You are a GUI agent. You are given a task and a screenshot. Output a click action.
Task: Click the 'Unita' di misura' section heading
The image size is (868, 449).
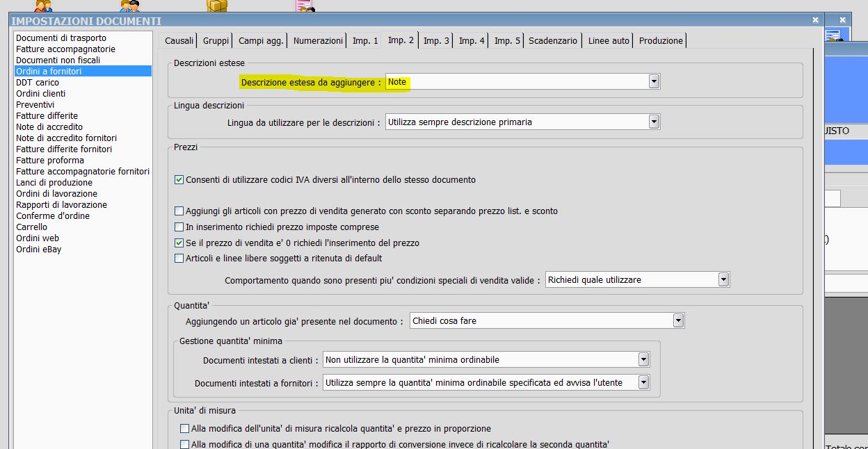coord(204,411)
